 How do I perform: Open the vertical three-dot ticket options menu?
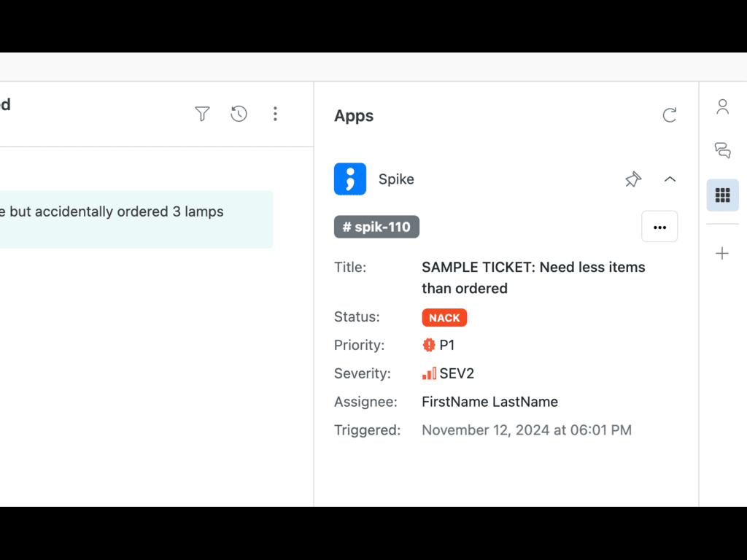[x=275, y=114]
